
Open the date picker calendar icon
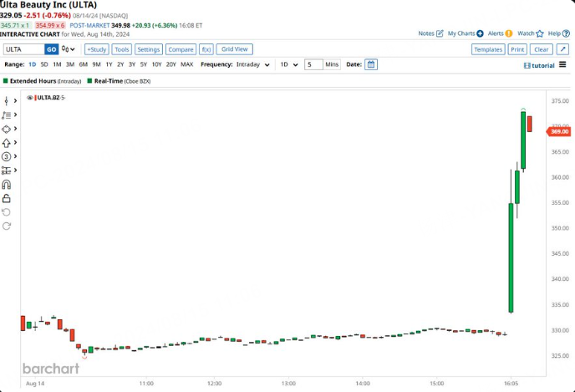pyautogui.click(x=371, y=64)
